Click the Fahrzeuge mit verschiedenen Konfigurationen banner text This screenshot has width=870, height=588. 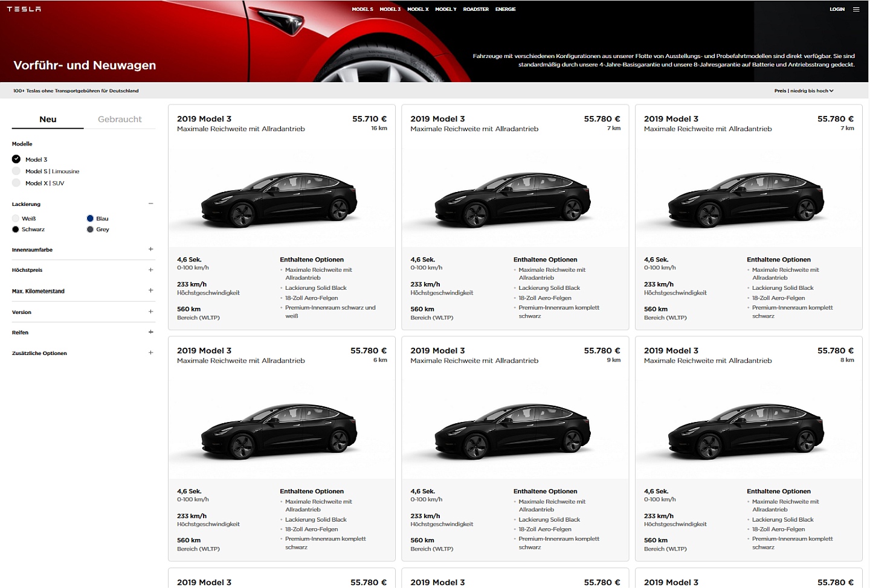tap(663, 60)
